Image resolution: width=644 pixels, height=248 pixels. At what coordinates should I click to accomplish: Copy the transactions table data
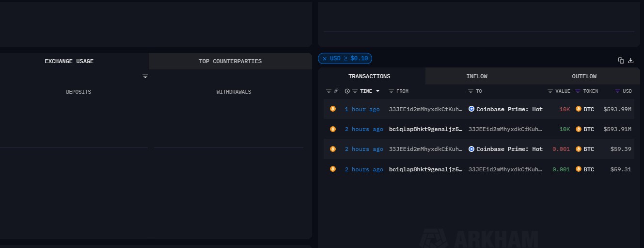pyautogui.click(x=621, y=61)
